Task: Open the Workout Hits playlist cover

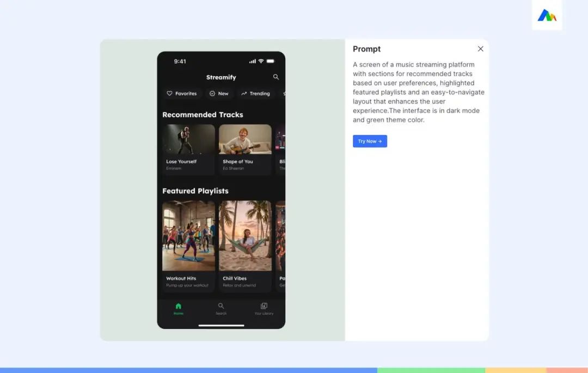Action: click(188, 235)
